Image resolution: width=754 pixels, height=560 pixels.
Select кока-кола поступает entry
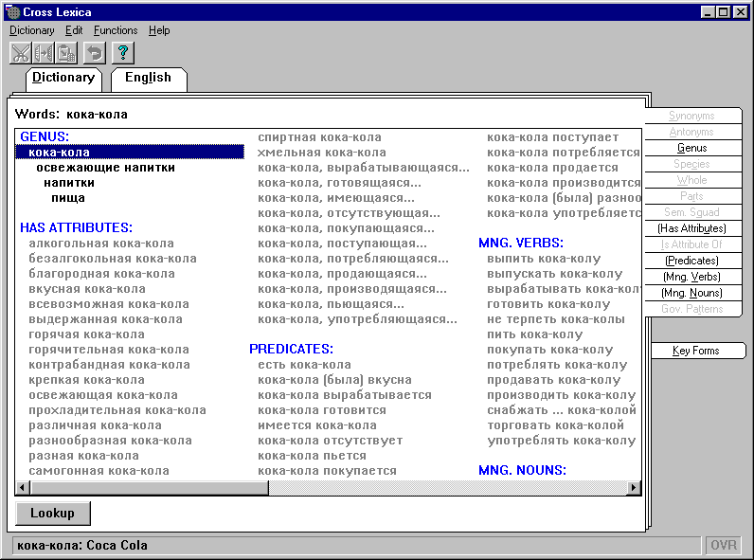(x=553, y=137)
